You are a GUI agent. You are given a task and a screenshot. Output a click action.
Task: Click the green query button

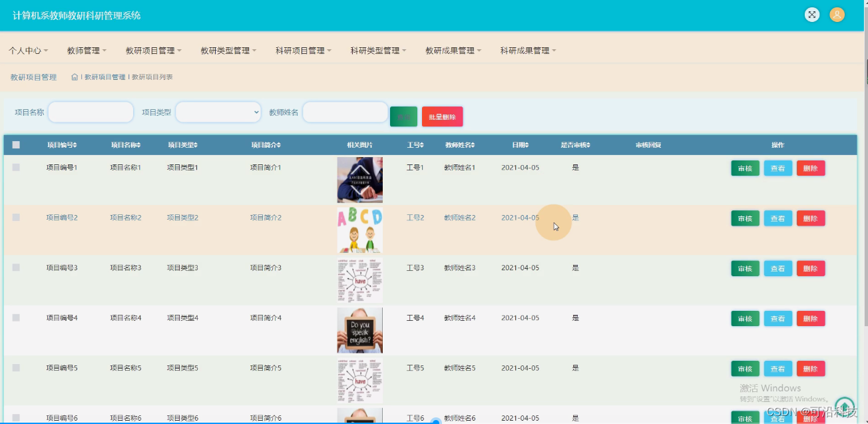(x=403, y=116)
